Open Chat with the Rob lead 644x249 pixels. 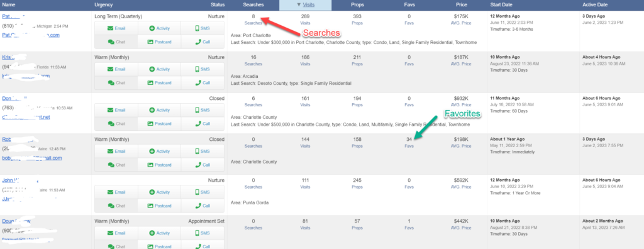(x=116, y=165)
